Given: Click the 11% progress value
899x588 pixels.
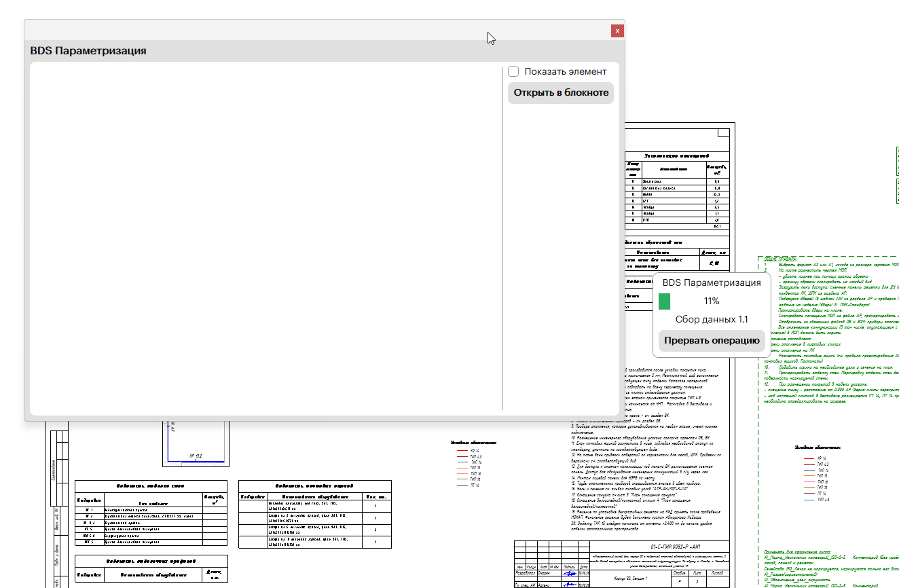Looking at the screenshot, I should pos(711,301).
